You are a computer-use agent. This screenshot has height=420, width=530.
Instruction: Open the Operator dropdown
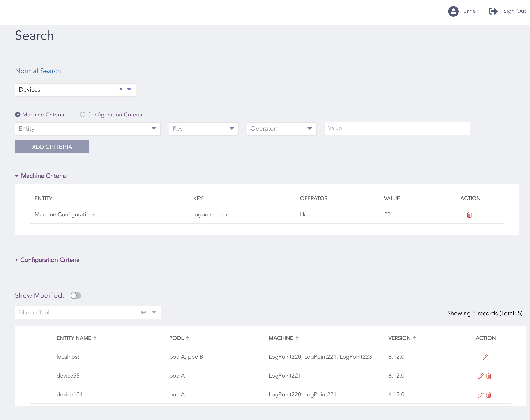click(281, 129)
